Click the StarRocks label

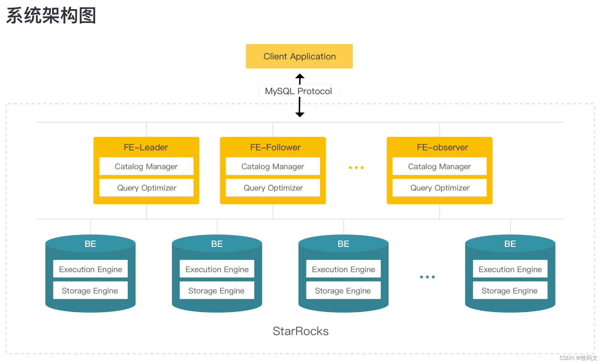point(301,331)
